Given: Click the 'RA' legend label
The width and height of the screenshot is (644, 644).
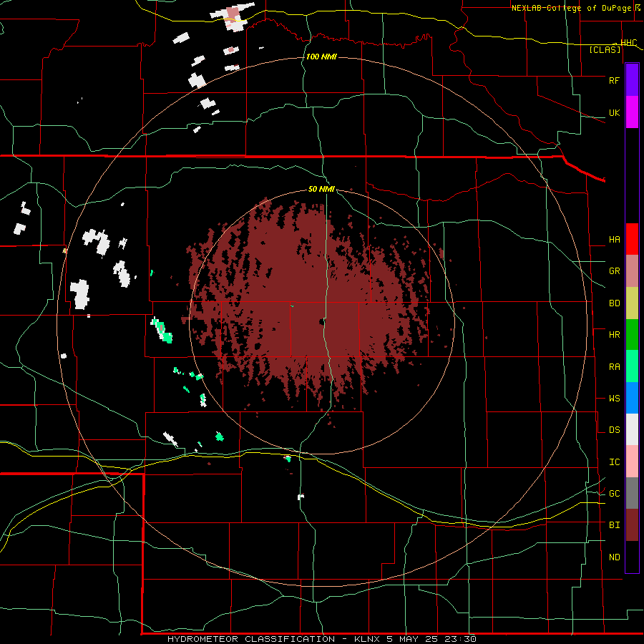Looking at the screenshot, I should [x=614, y=367].
